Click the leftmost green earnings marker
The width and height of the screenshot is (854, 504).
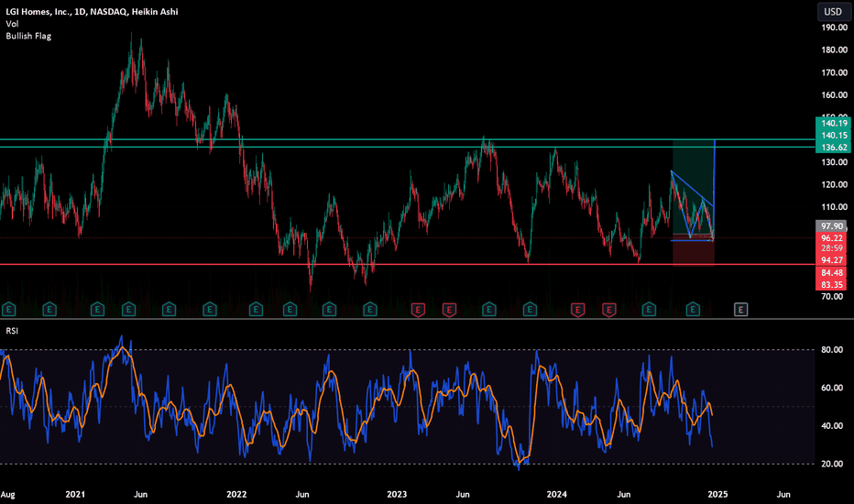click(9, 310)
